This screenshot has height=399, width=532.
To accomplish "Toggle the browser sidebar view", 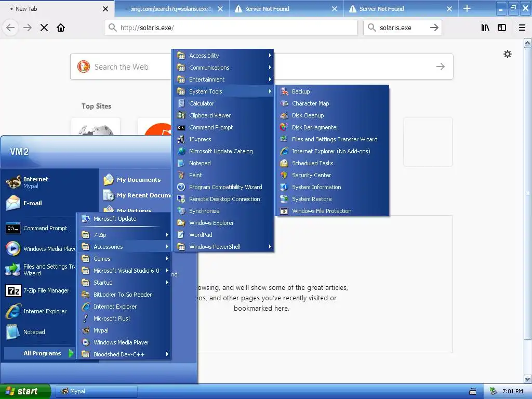I will tap(502, 28).
